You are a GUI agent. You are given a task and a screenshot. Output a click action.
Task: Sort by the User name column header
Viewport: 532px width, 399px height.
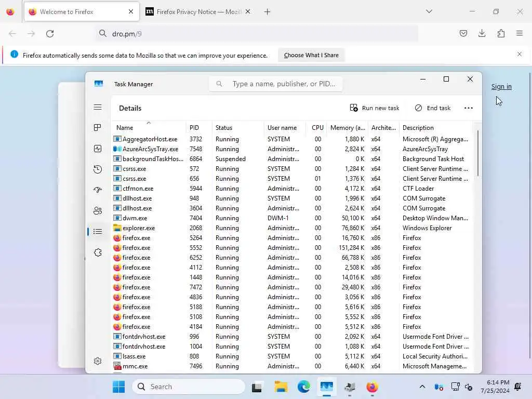285,128
